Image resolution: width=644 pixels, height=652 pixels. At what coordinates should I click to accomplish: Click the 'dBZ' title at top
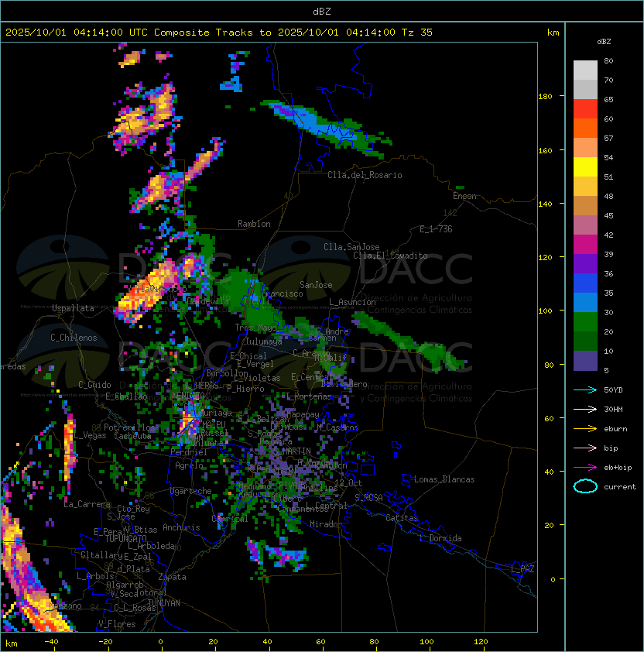tap(322, 12)
